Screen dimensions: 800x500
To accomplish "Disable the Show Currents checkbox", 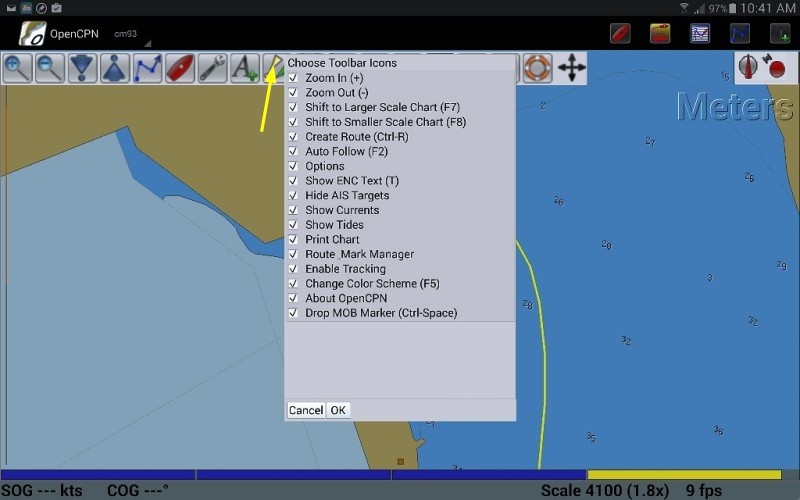I will (293, 210).
